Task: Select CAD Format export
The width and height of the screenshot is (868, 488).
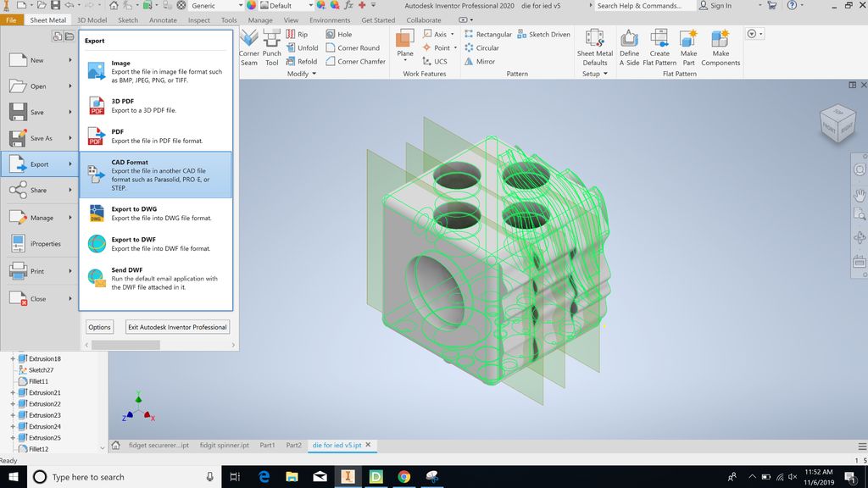Action: [x=156, y=175]
